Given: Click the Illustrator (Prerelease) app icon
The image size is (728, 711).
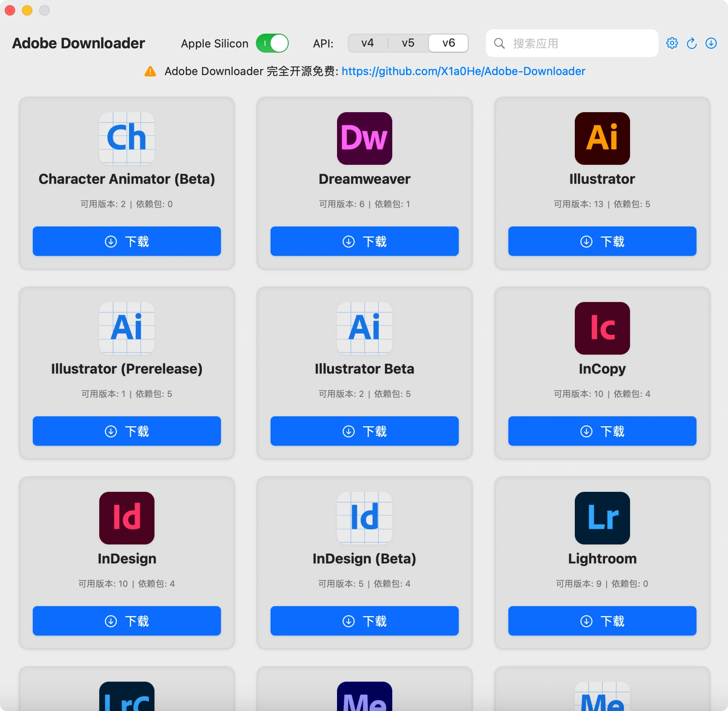Looking at the screenshot, I should pos(127,328).
